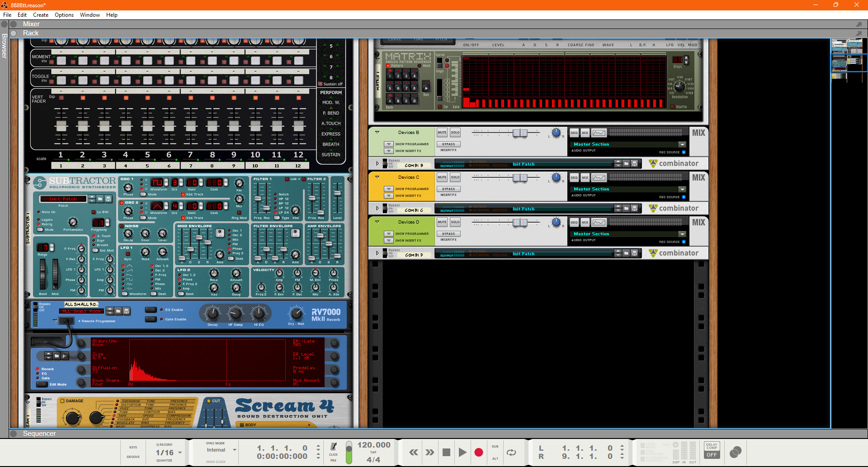
Task: Toggle Rec Source on Devices B channel
Action: click(684, 152)
